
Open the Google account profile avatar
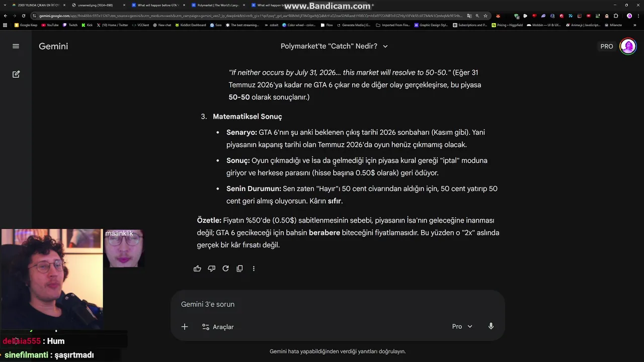pos(628,46)
